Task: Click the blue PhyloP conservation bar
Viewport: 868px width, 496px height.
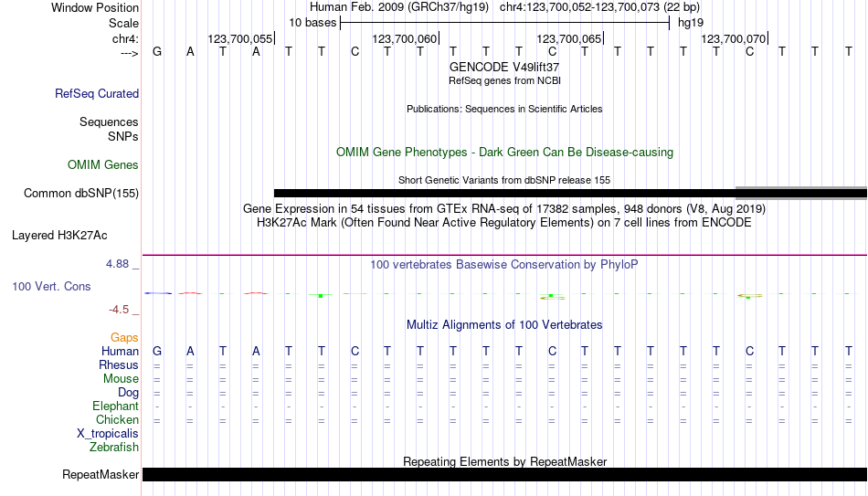Action: tap(158, 293)
